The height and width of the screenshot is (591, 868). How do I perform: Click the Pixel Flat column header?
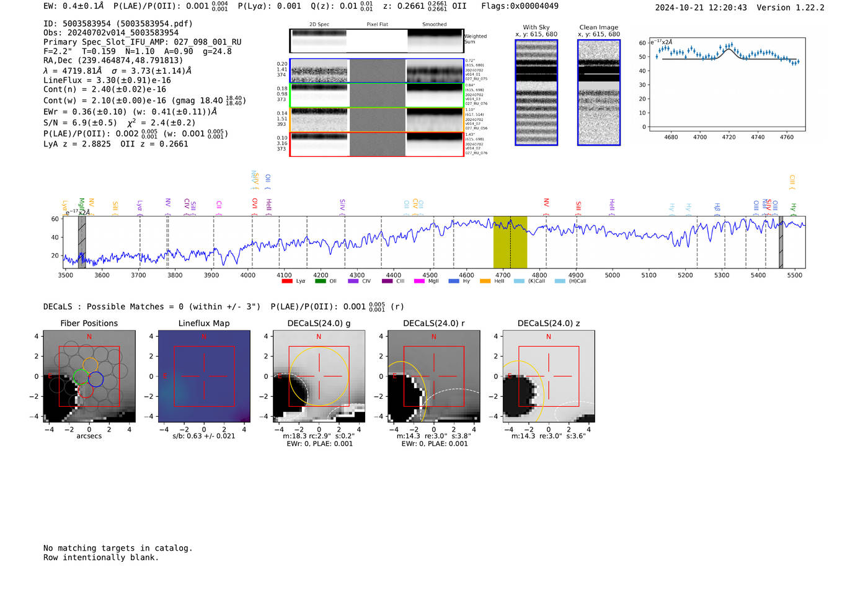[x=377, y=25]
